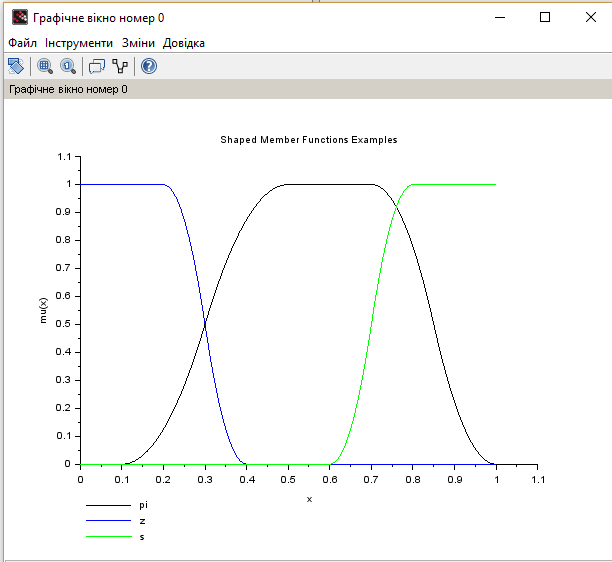Maximize the graphic window
The image size is (612, 562).
(x=545, y=17)
